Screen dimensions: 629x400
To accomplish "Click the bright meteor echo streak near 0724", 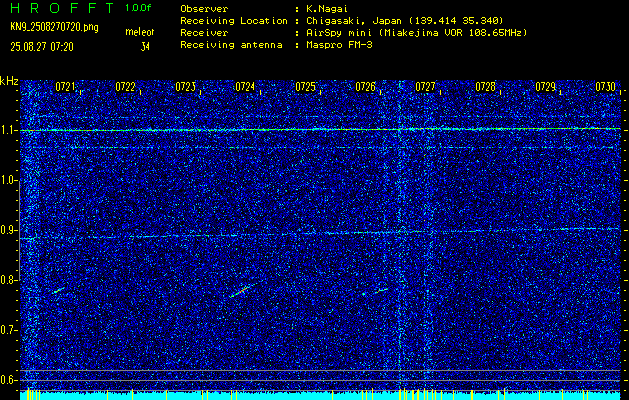I will point(242,291).
